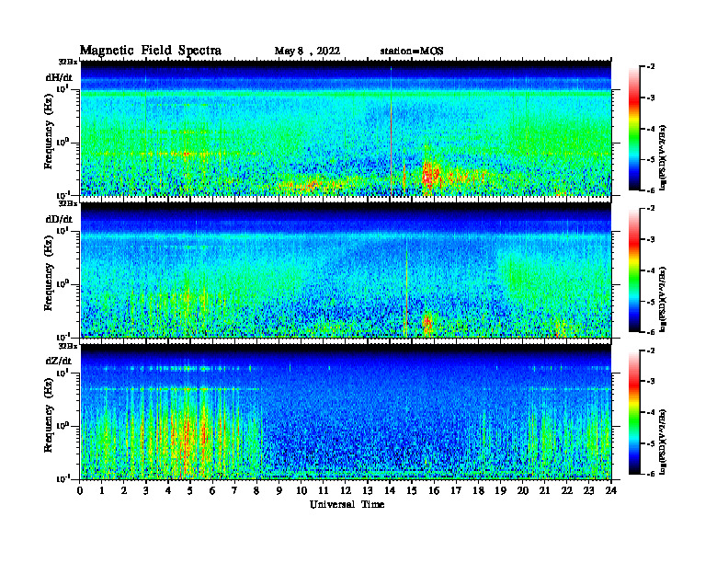Click the dD/dt spectrogram panel
The height and width of the screenshot is (563, 728).
pyautogui.click(x=346, y=270)
